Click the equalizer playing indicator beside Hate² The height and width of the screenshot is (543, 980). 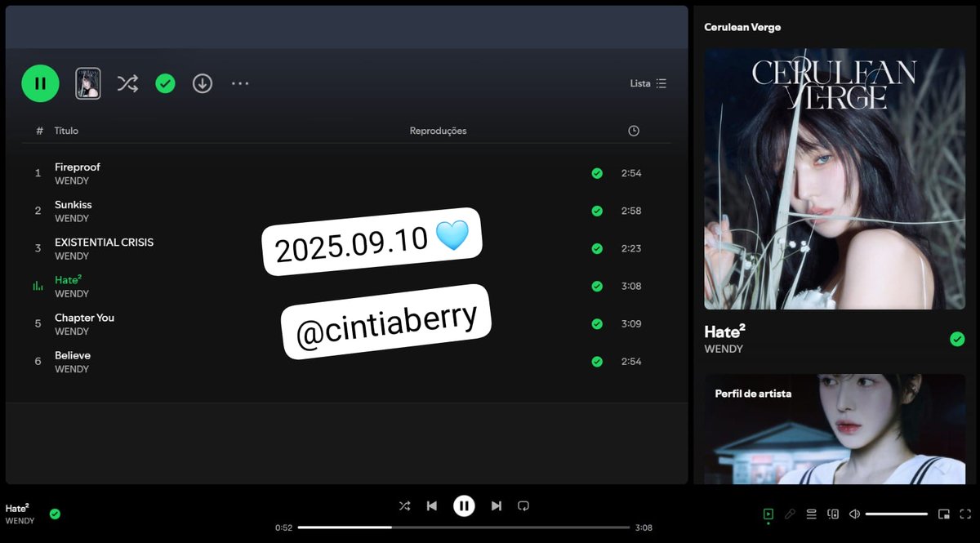tap(38, 286)
